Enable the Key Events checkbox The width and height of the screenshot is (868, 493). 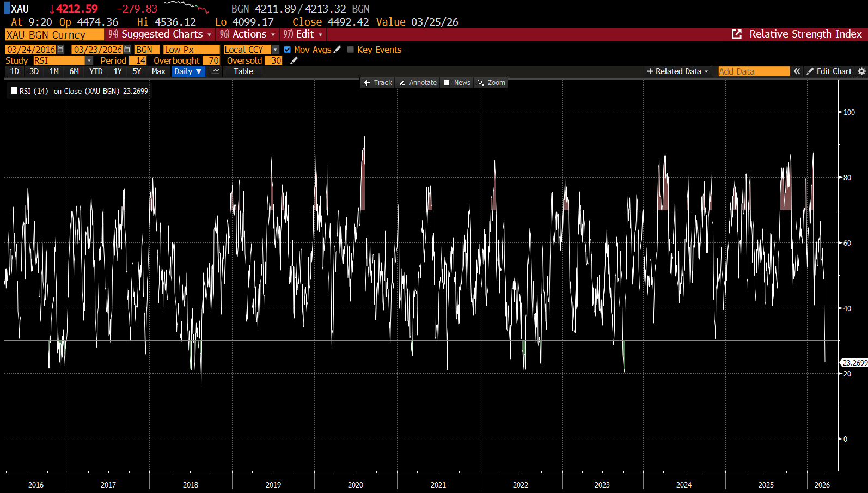(x=351, y=50)
